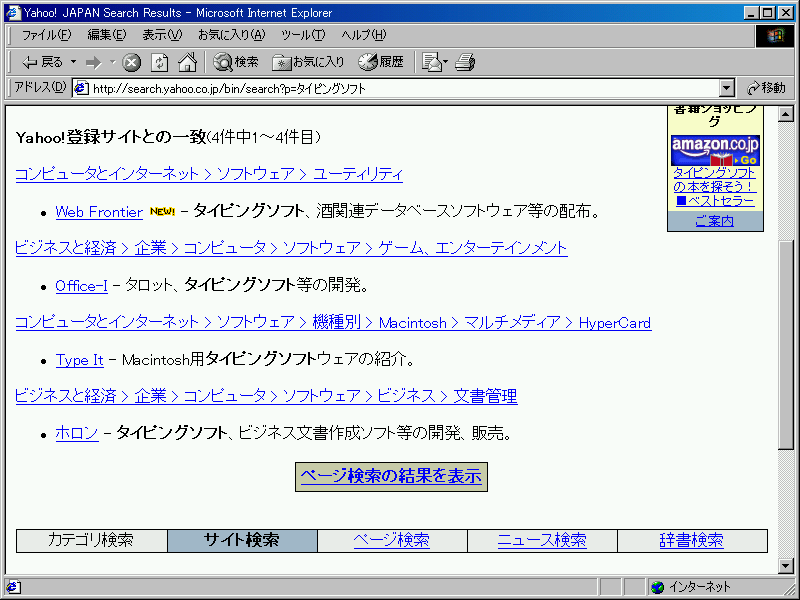Click ページ検索の結果を表示 button
This screenshot has height=600, width=800.
(391, 477)
